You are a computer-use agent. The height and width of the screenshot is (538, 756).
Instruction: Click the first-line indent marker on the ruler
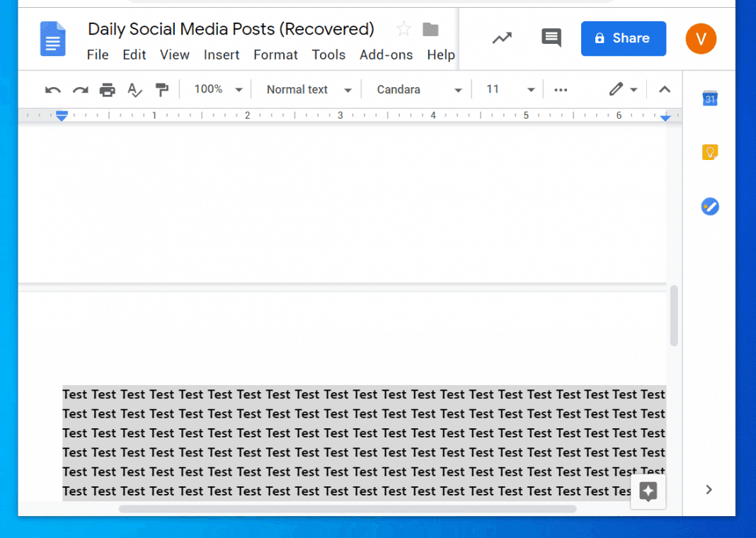pos(62,112)
